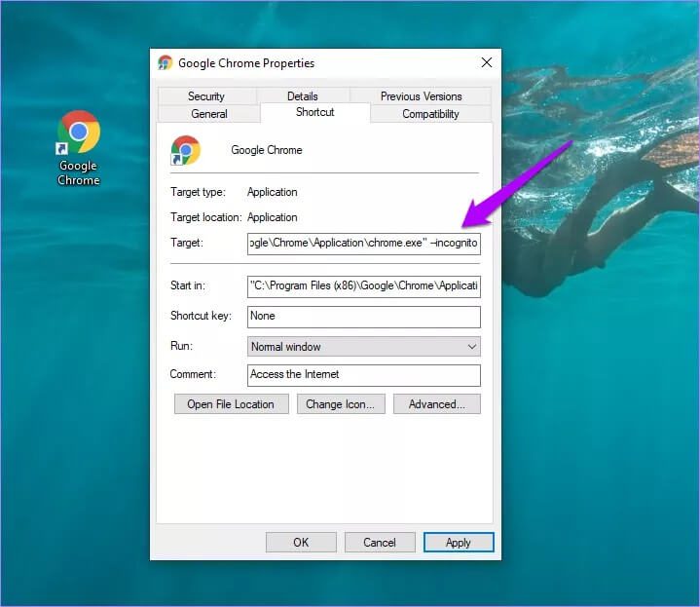
Task: Open the Advanced settings button
Action: click(x=437, y=404)
